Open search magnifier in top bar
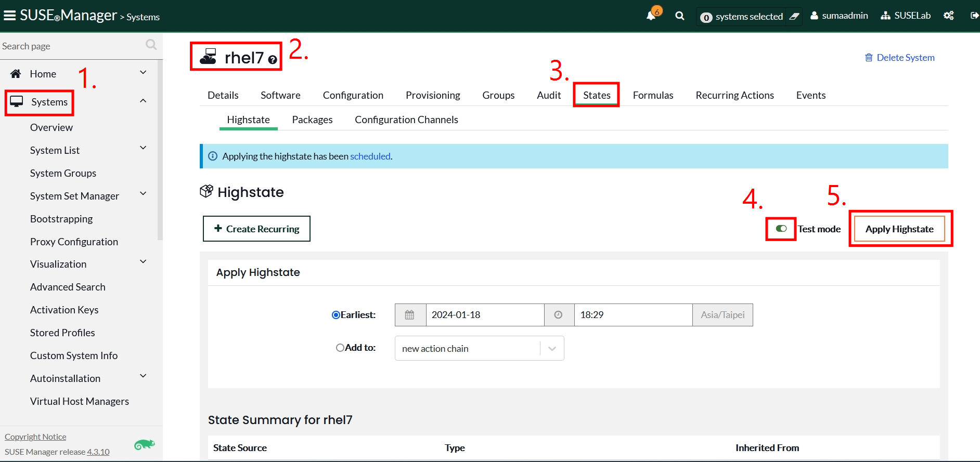The image size is (980, 462). [679, 16]
